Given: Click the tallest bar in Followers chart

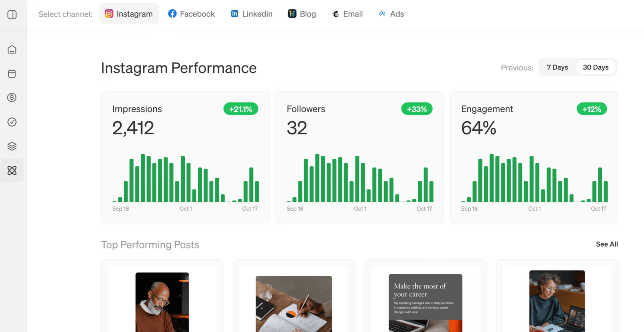Looking at the screenshot, I should click(317, 178).
